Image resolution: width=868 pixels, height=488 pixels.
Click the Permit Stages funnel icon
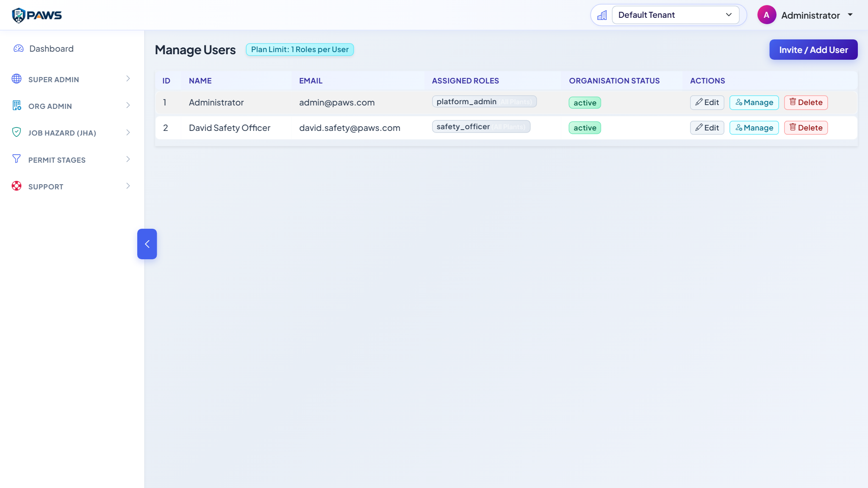[x=17, y=159]
